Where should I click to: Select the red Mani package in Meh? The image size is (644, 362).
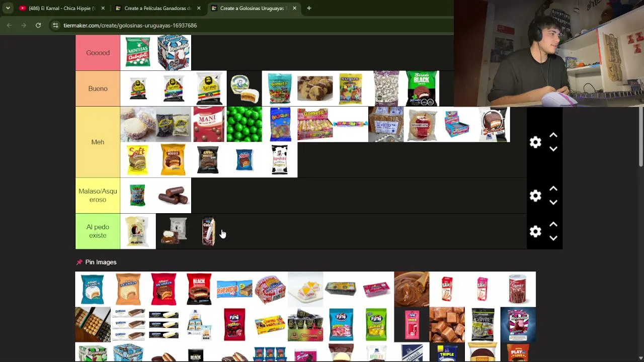pos(209,124)
